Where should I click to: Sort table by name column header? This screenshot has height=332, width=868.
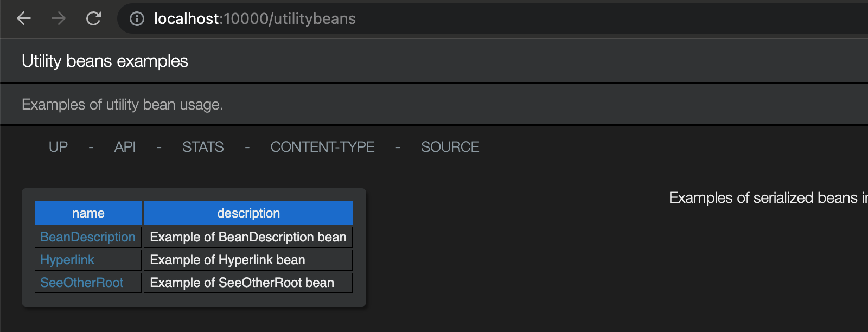pos(87,213)
